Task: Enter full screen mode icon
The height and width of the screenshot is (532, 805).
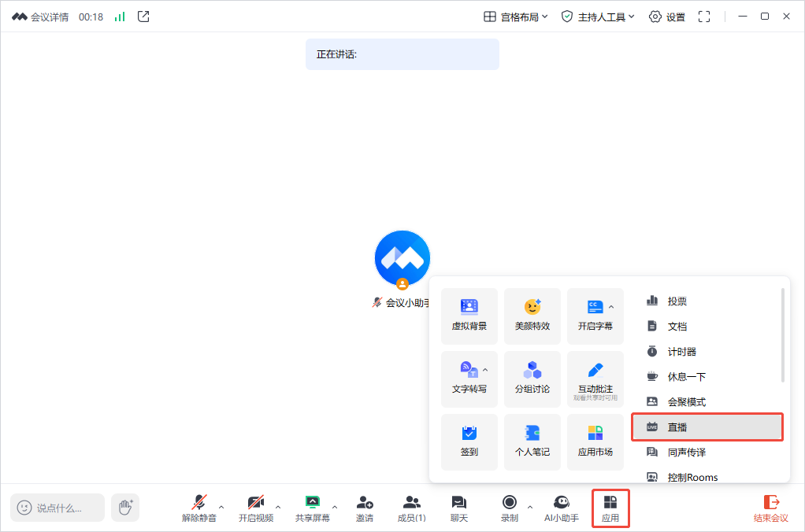Action: point(704,17)
